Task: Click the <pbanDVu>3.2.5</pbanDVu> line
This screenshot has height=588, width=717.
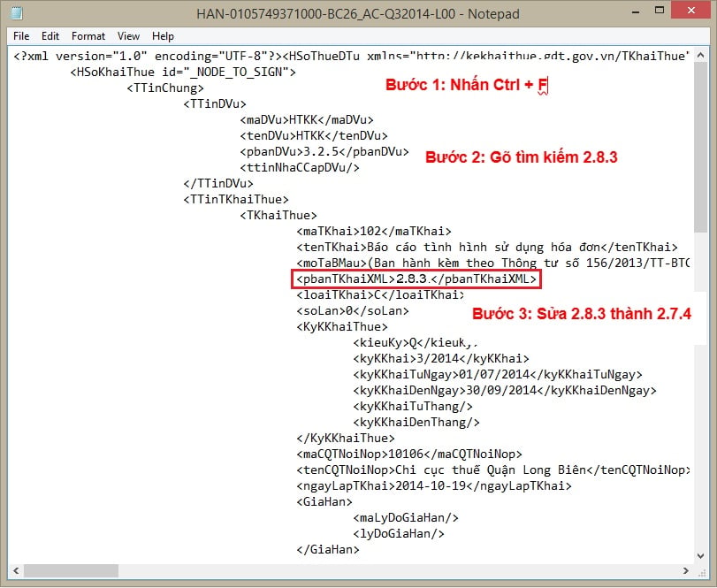Action: (324, 152)
